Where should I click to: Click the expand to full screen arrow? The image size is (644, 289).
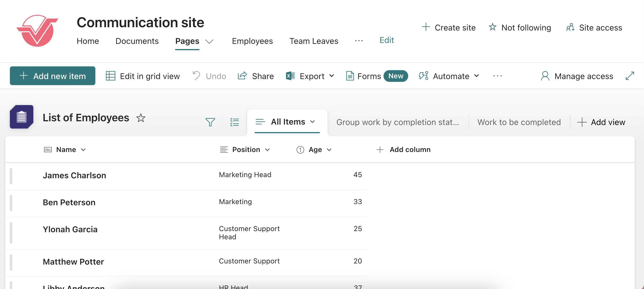[629, 76]
